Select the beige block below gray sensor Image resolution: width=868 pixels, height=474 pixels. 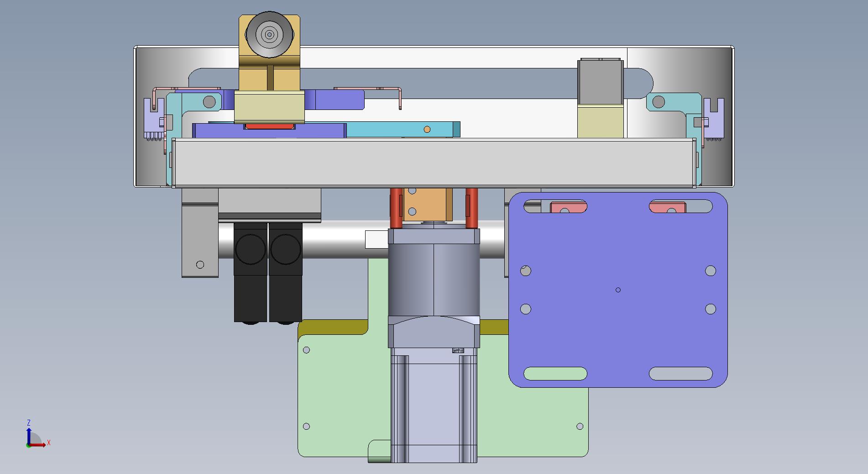601,121
